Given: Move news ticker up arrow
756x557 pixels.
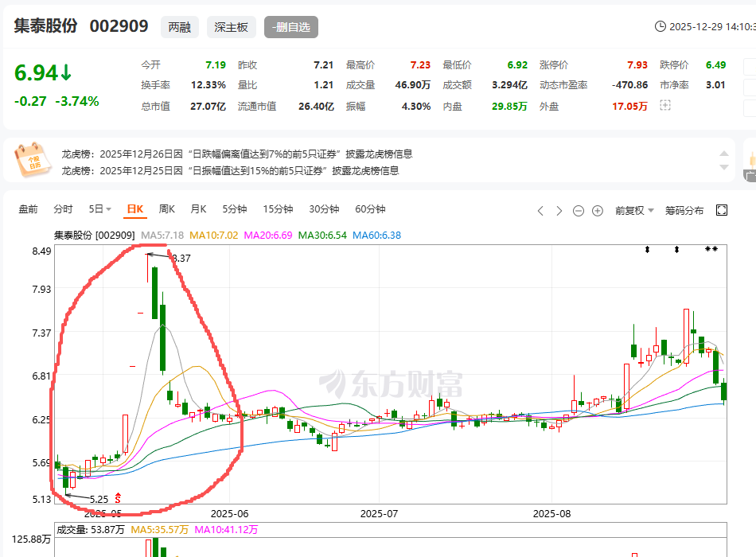Looking at the screenshot, I should (x=723, y=154).
